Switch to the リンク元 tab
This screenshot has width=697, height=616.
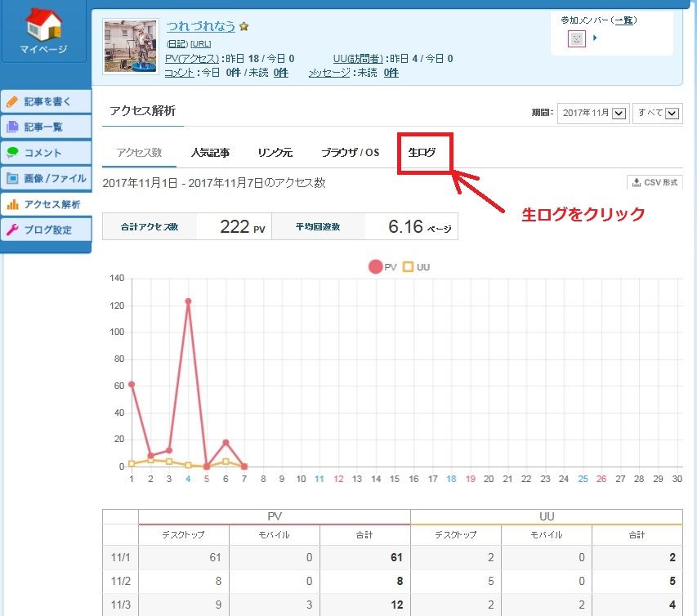click(x=275, y=153)
